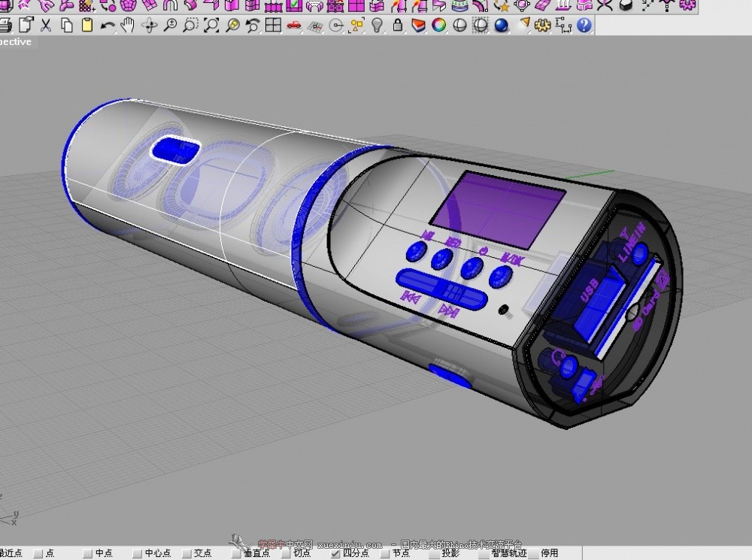Click the Paste clipboard icon
This screenshot has width=752, height=560.
(x=86, y=25)
